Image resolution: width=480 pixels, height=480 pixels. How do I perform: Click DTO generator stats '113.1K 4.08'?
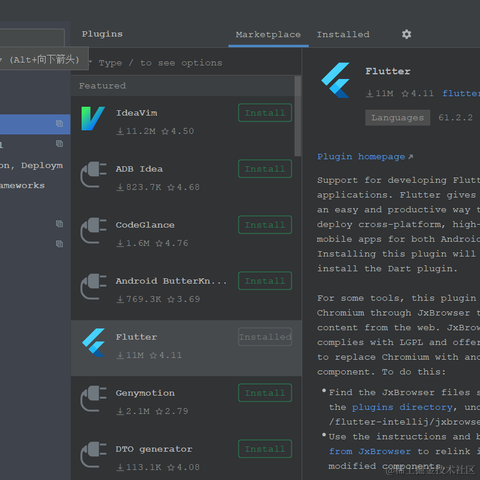(158, 467)
